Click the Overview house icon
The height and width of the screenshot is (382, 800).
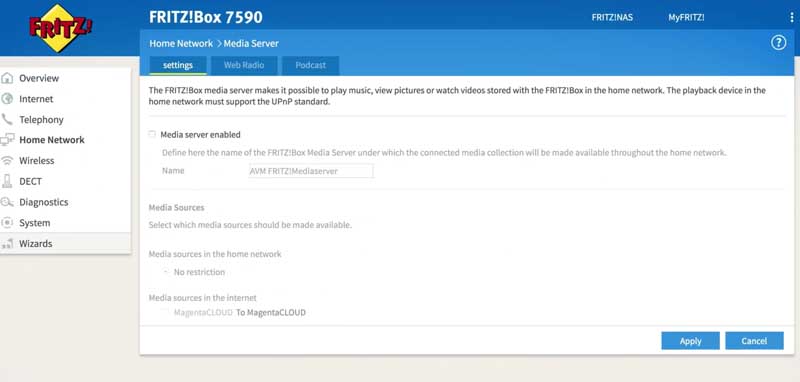(7, 78)
